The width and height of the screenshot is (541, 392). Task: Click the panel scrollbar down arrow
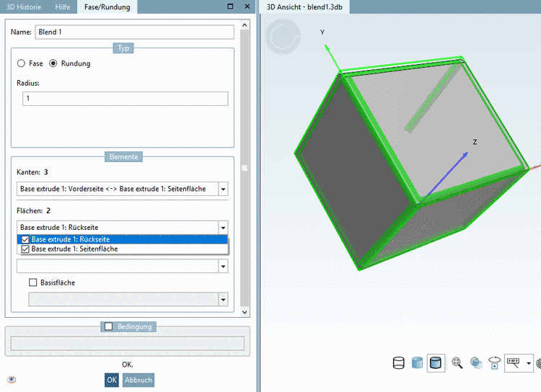click(x=245, y=312)
